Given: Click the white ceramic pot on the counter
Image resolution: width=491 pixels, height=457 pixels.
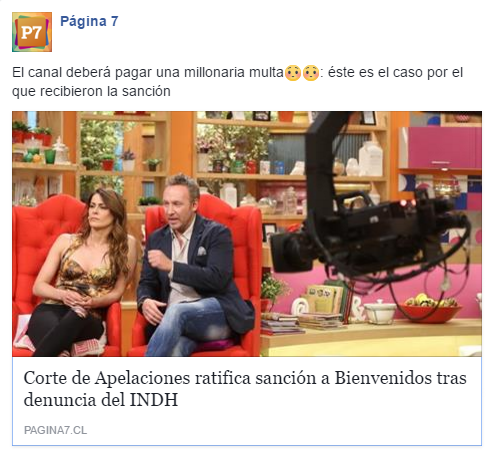Looking at the screenshot, I should click(x=380, y=312).
